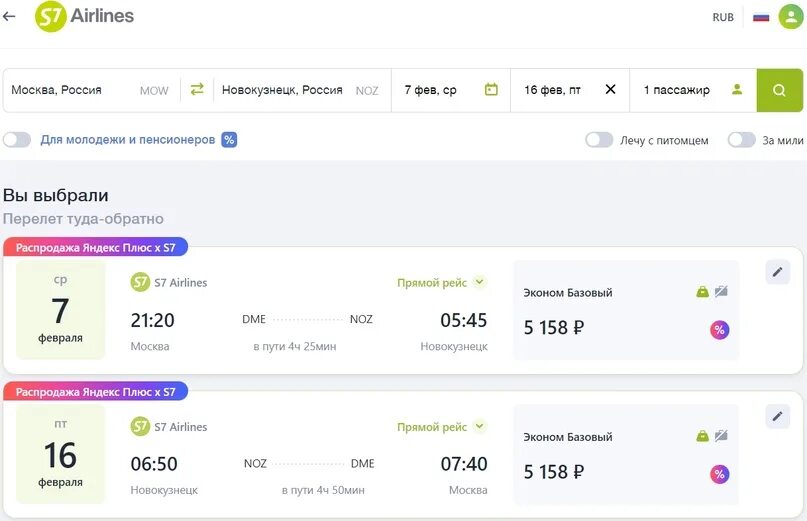
Task: Open the S7 Airlines logo homepage
Action: click(85, 17)
